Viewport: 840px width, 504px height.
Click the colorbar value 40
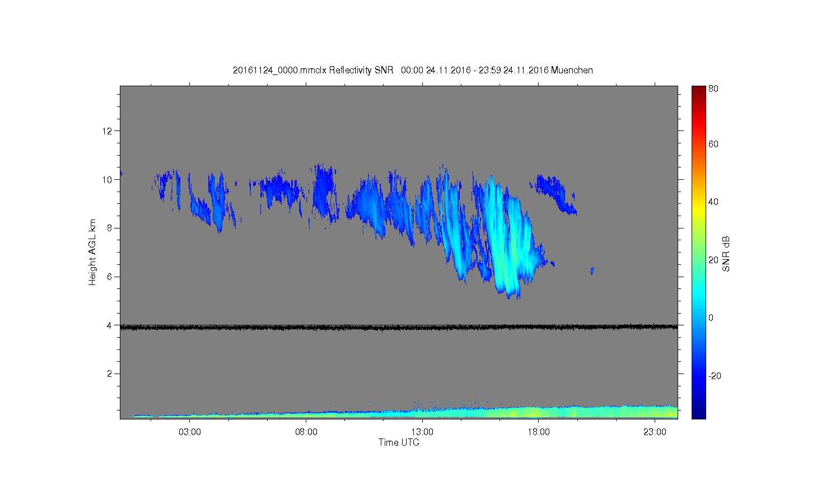coord(713,202)
